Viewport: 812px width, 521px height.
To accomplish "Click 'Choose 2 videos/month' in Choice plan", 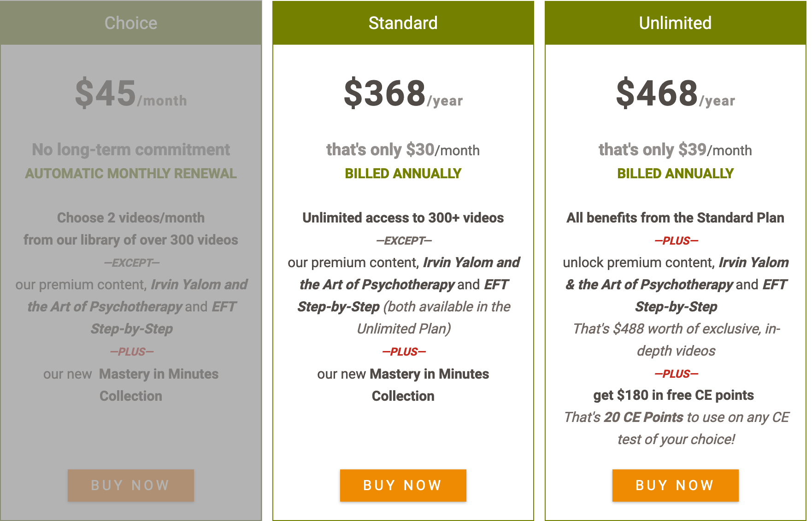I will coord(131,218).
